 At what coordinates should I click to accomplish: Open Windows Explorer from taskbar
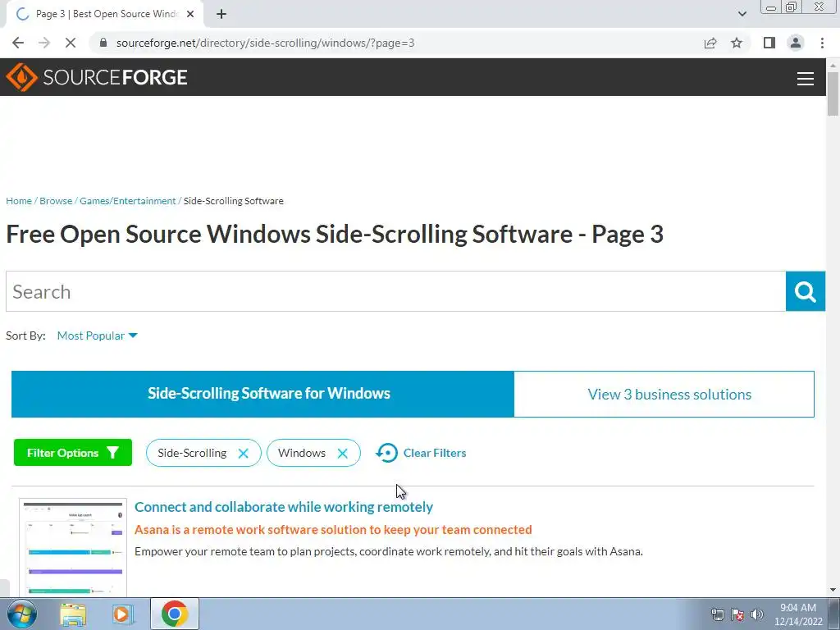(73, 614)
